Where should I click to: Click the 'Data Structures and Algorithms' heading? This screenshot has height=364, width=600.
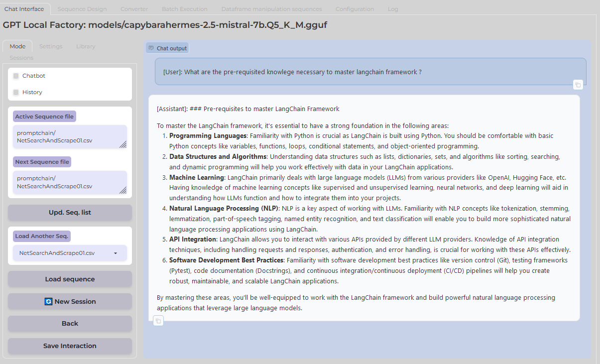pyautogui.click(x=218, y=156)
